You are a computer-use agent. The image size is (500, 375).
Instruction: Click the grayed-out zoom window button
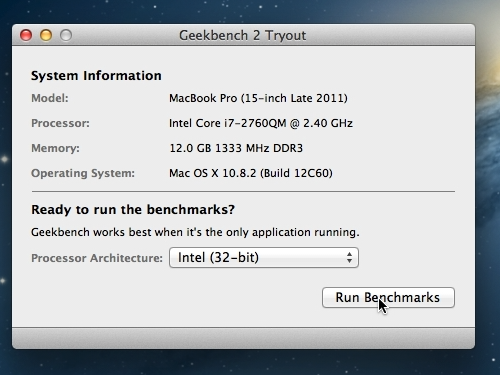(x=66, y=35)
